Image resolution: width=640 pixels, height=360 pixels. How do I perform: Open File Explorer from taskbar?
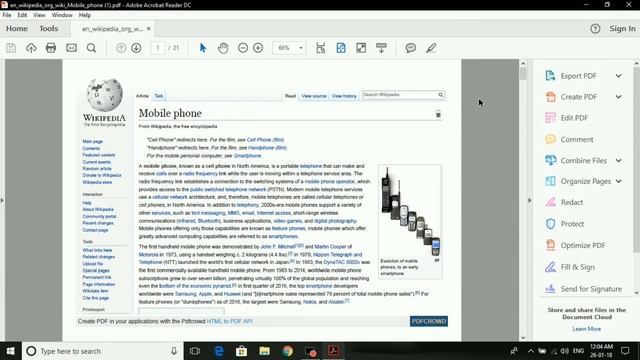pos(264,351)
